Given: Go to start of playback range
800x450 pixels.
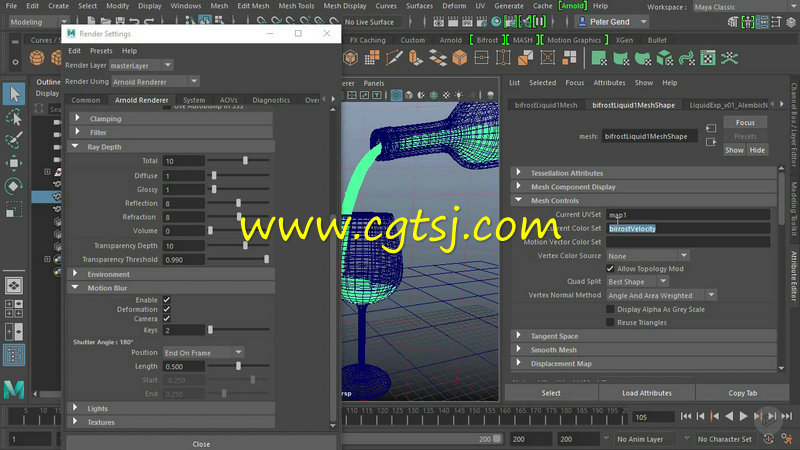Looking at the screenshot, I should click(686, 416).
